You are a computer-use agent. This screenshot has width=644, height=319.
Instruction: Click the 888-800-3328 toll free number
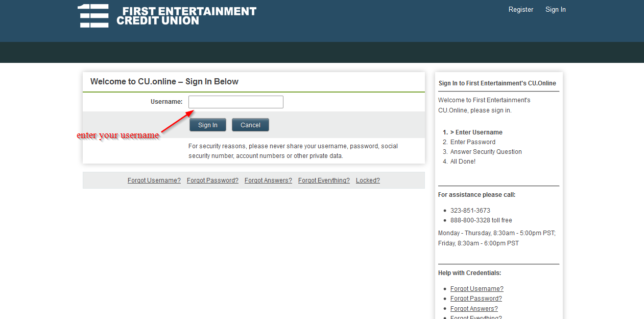(481, 220)
